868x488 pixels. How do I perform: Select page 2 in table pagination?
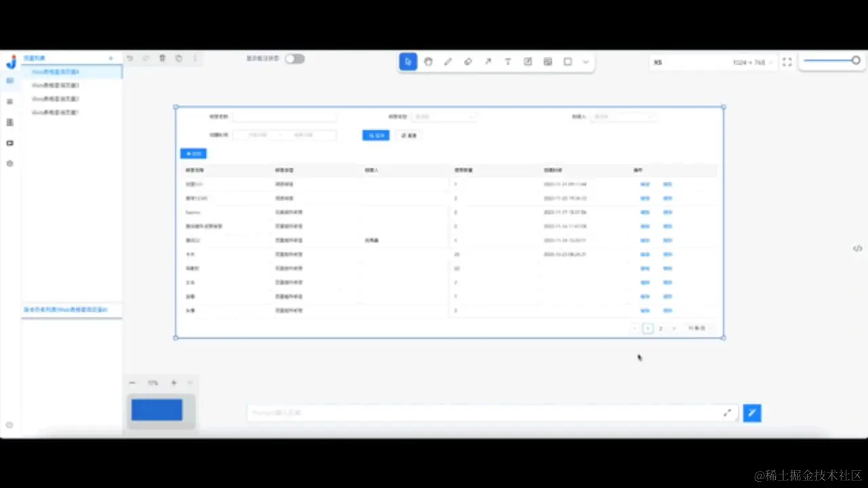pyautogui.click(x=660, y=328)
